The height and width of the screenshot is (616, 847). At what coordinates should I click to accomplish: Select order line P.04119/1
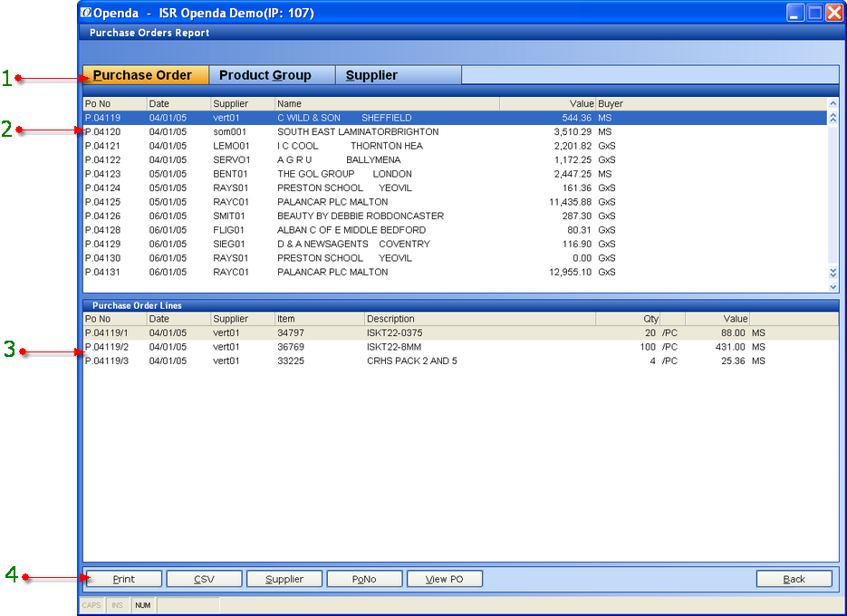coord(461,332)
